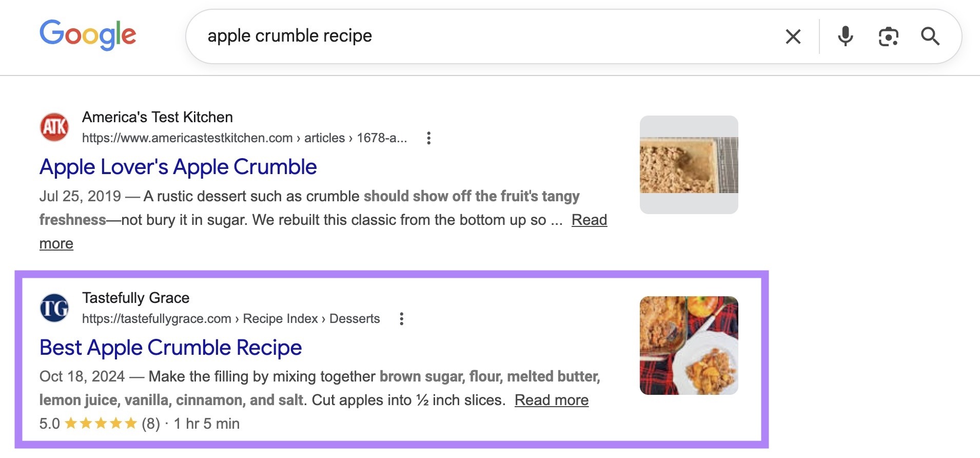
Task: Activate voice search with the microphone icon
Action: [x=845, y=36]
